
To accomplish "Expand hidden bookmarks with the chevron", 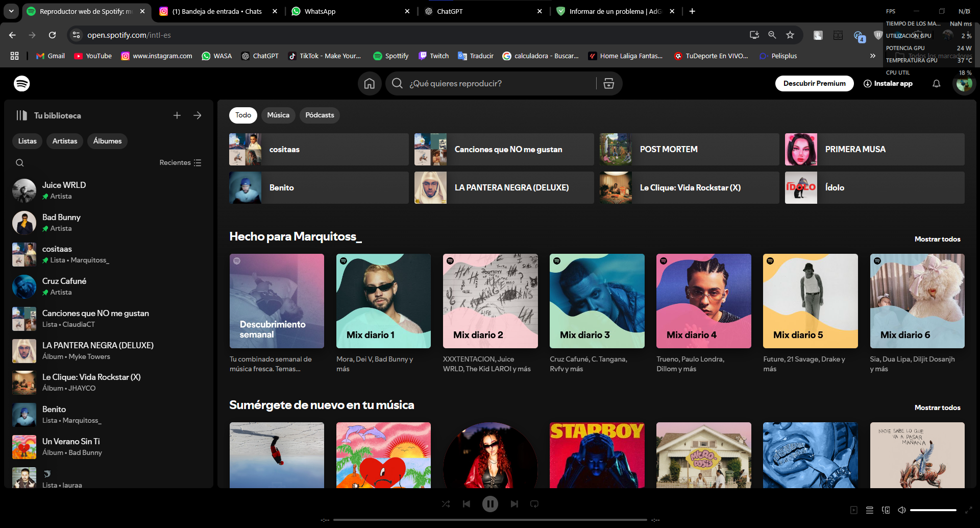I will pyautogui.click(x=873, y=56).
